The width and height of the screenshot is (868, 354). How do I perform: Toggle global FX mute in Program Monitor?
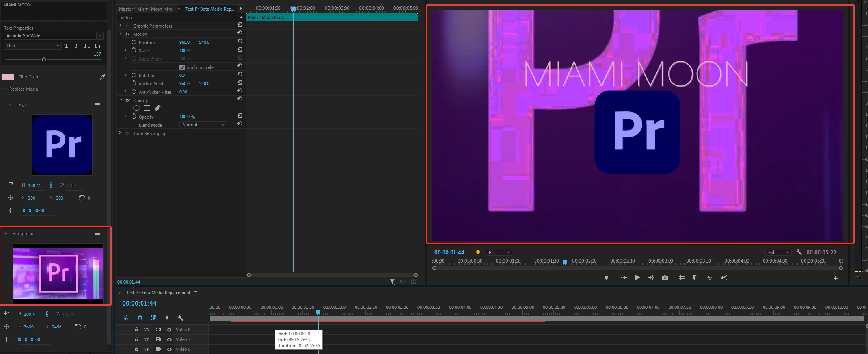coord(709,278)
